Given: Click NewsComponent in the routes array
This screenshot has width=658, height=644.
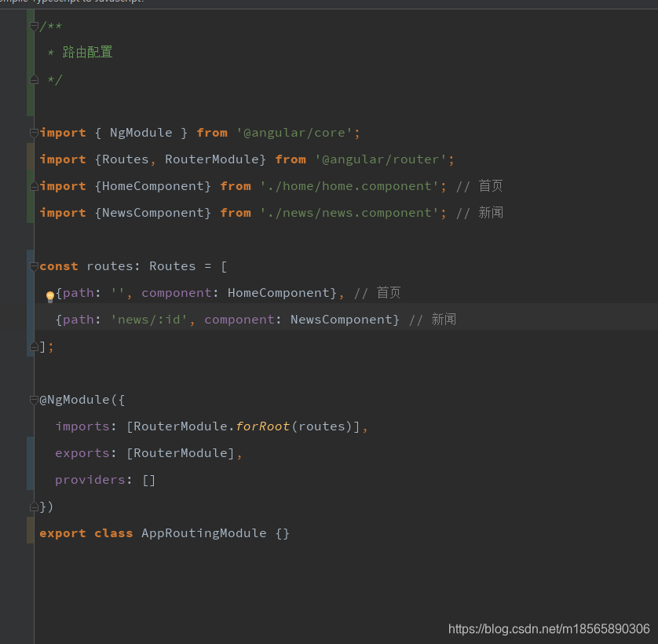Looking at the screenshot, I should coord(342,320).
